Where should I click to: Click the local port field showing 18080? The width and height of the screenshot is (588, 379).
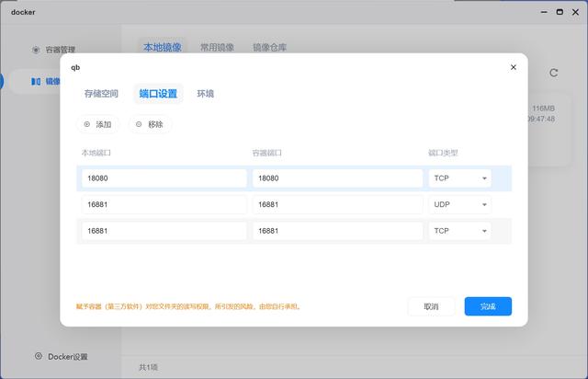[164, 178]
